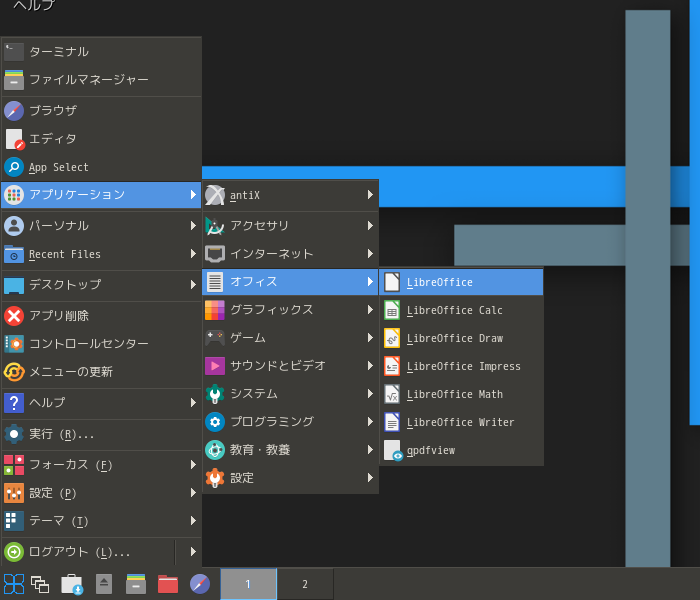The image size is (700, 600).
Task: Expand the 設定 (P) preferences arrow
Action: pos(193,493)
